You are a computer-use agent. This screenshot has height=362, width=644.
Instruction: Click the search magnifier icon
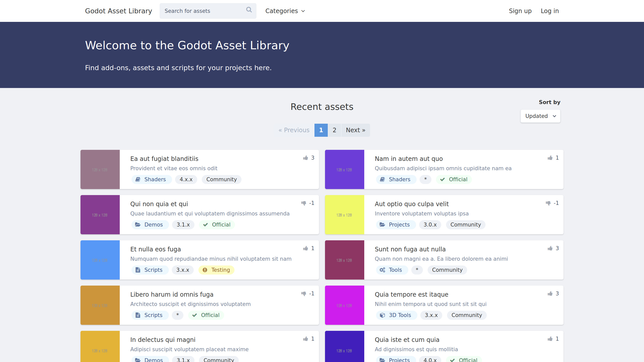click(x=249, y=10)
